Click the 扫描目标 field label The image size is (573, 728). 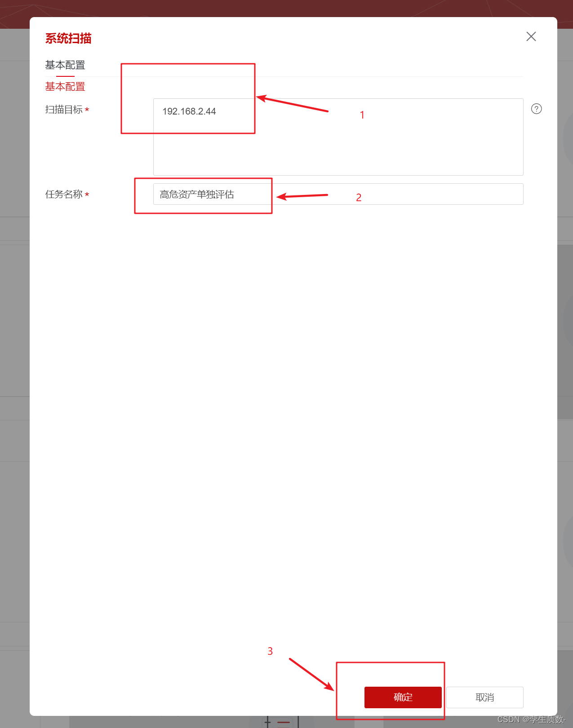(x=64, y=110)
